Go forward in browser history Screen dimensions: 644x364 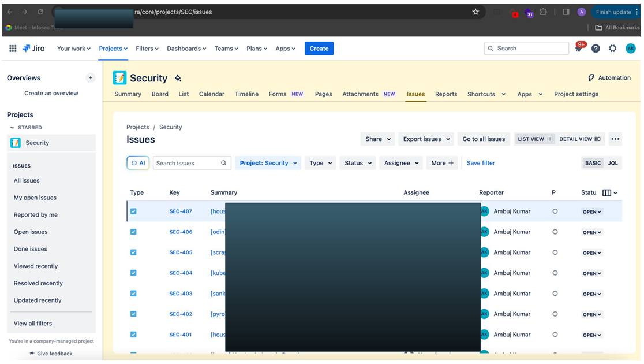click(x=25, y=12)
